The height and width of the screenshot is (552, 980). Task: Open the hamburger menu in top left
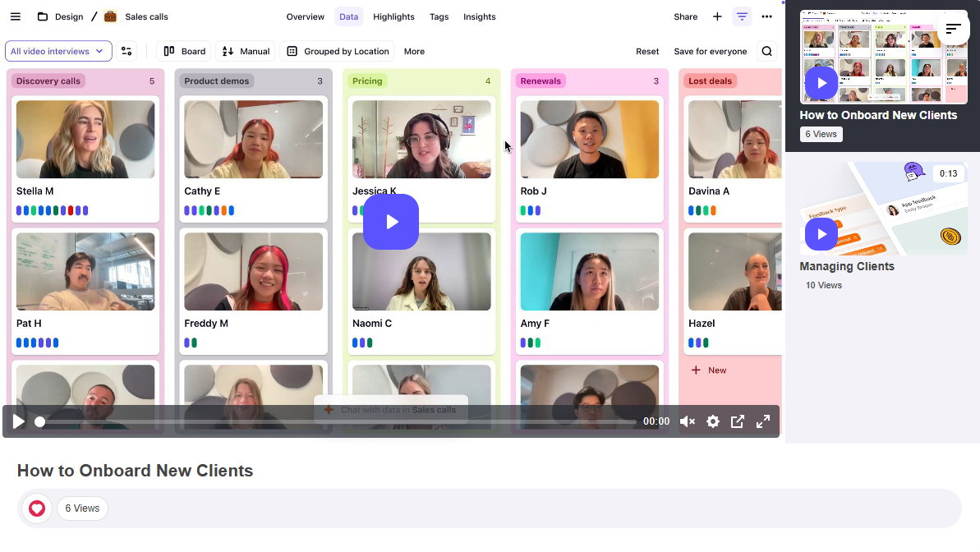click(16, 16)
